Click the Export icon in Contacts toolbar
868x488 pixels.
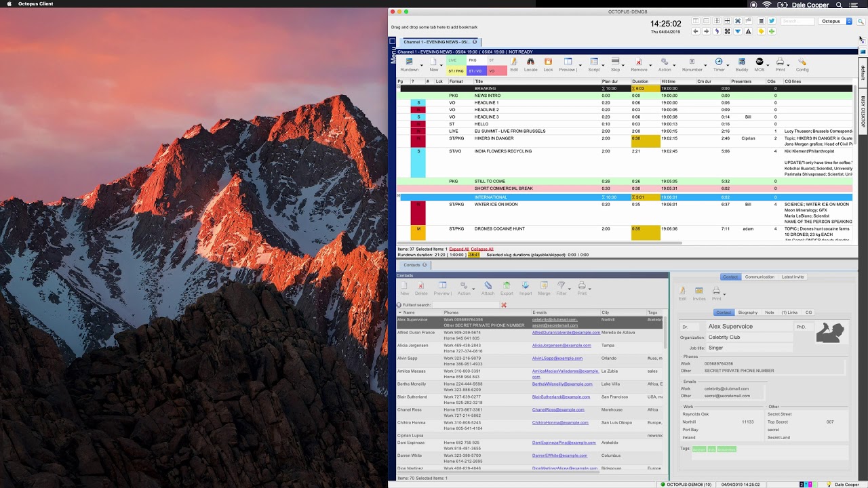(x=507, y=286)
